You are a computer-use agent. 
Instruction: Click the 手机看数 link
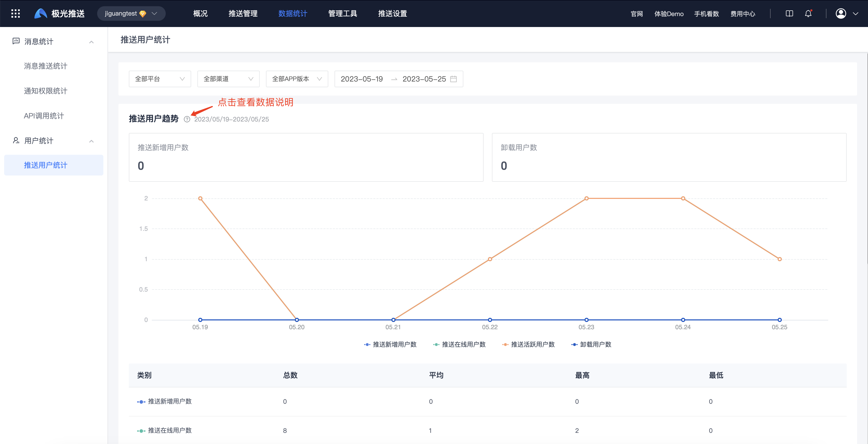tap(706, 14)
